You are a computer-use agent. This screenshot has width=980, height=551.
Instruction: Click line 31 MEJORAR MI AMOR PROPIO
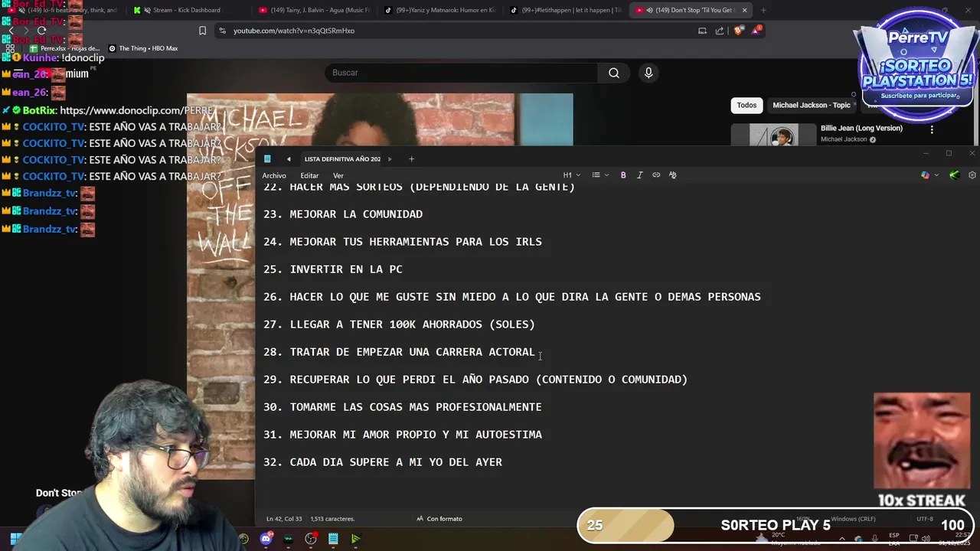(403, 435)
